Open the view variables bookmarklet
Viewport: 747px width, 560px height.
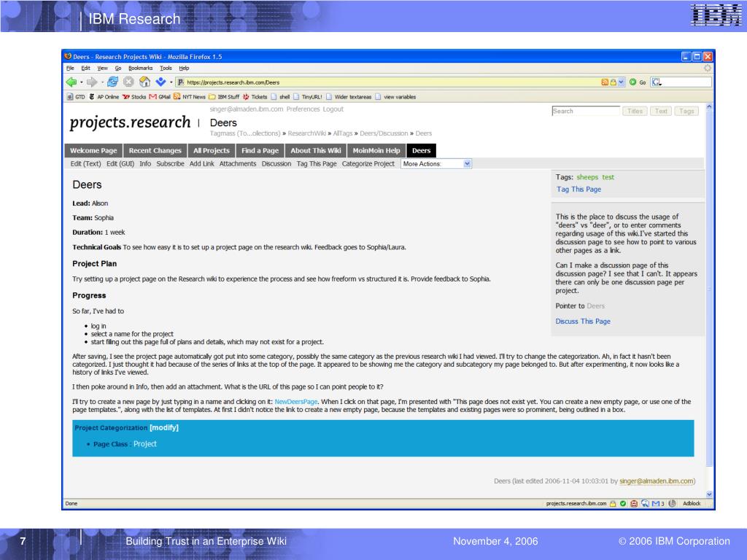(x=395, y=97)
